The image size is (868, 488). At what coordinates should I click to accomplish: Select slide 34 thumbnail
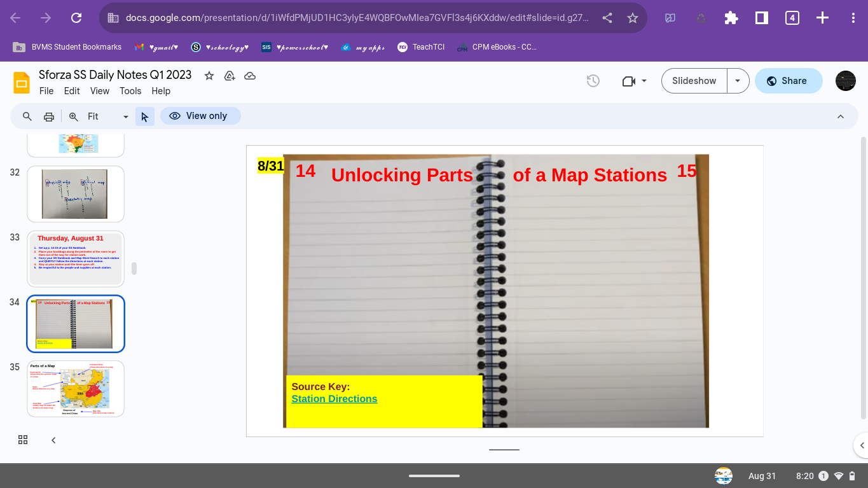(x=76, y=324)
